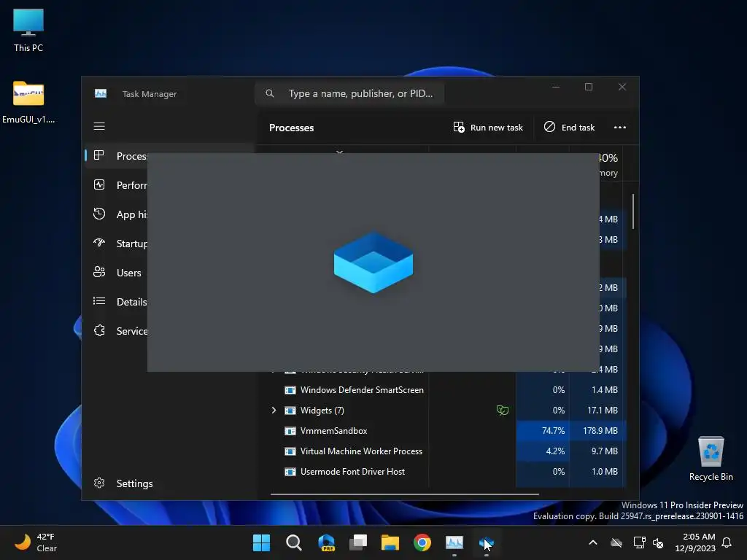747x560 pixels.
Task: Click Run new task button
Action: [488, 127]
